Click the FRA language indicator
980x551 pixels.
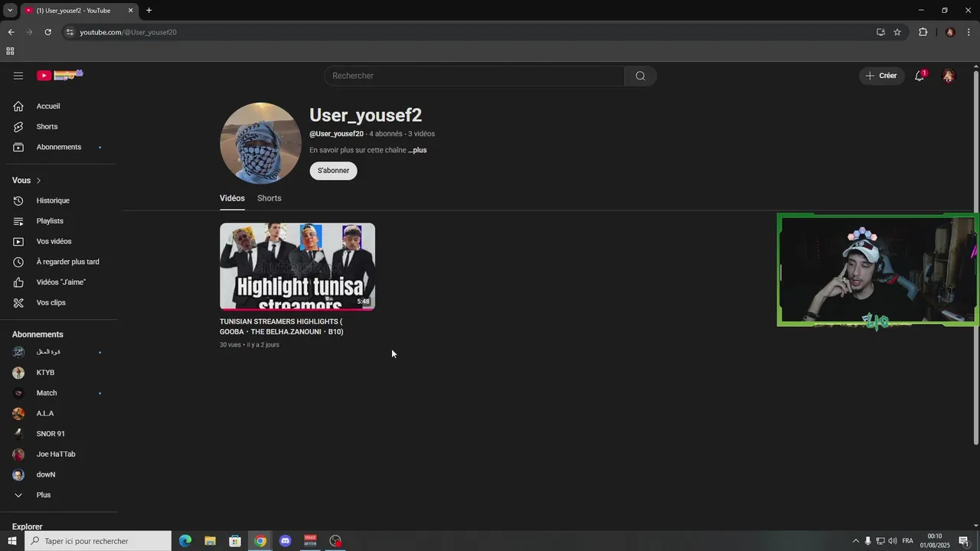point(907,541)
